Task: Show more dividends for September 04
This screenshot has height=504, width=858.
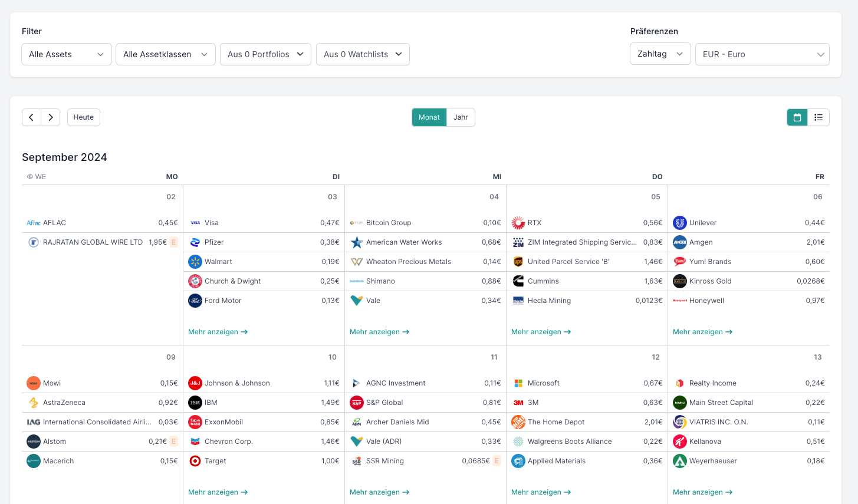Action: (x=380, y=332)
